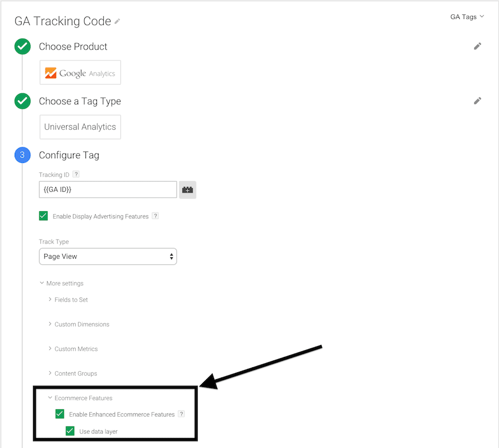Open the Track Type Page View dropdown
Image resolution: width=499 pixels, height=448 pixels.
[108, 257]
